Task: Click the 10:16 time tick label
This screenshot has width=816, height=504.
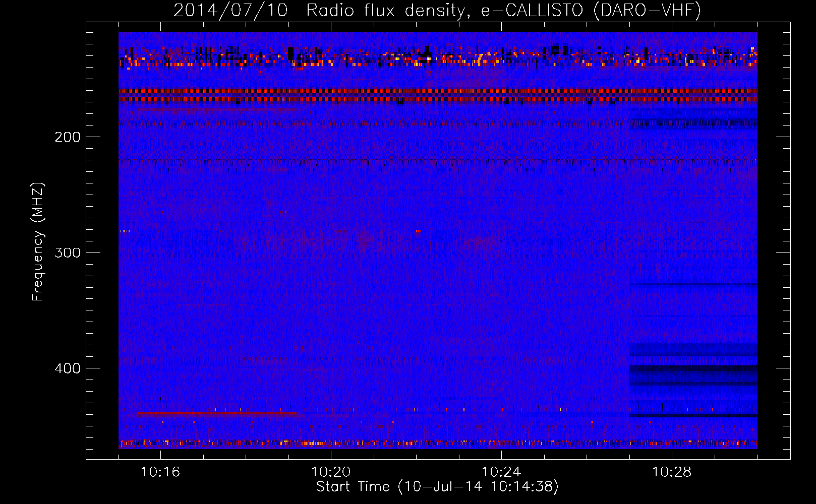Action: (160, 472)
